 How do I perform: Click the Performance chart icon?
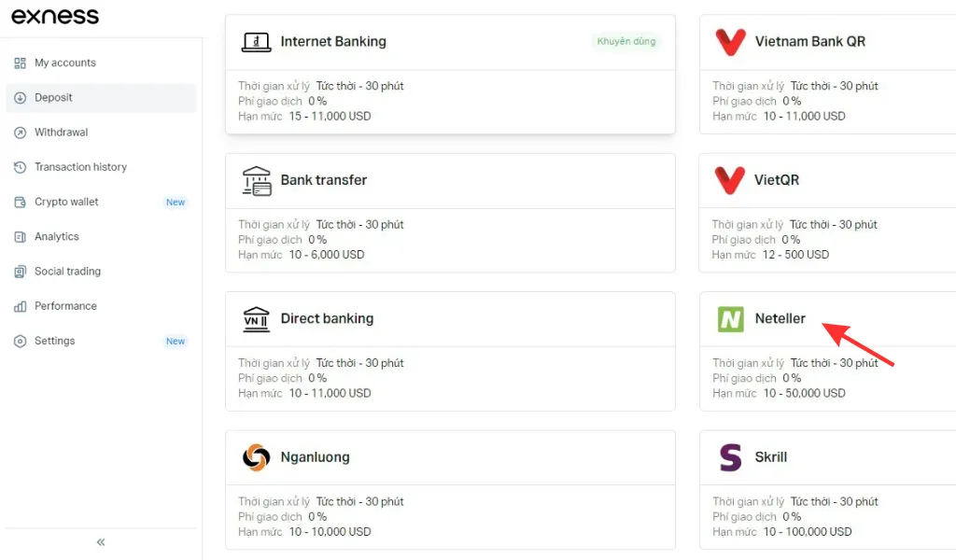pos(21,305)
